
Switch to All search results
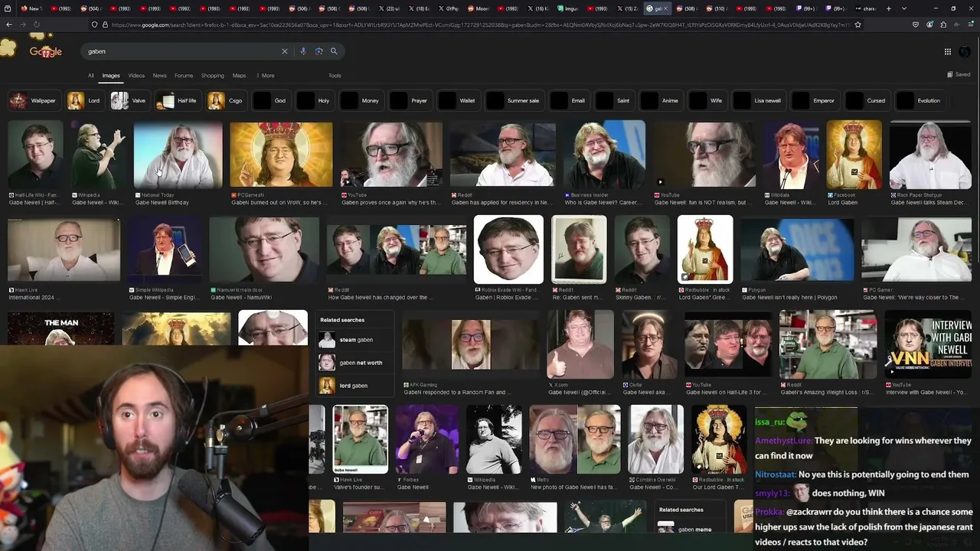click(x=90, y=76)
